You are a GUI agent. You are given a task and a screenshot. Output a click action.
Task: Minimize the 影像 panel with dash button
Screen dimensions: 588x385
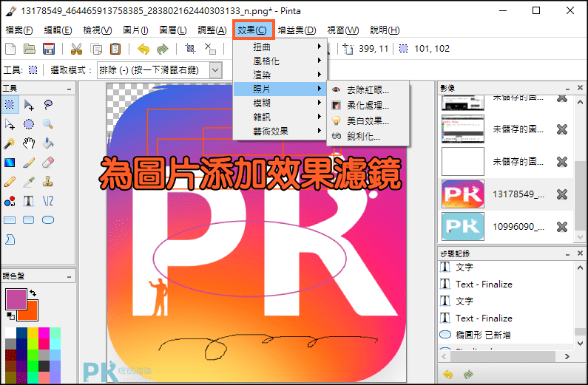(x=568, y=89)
